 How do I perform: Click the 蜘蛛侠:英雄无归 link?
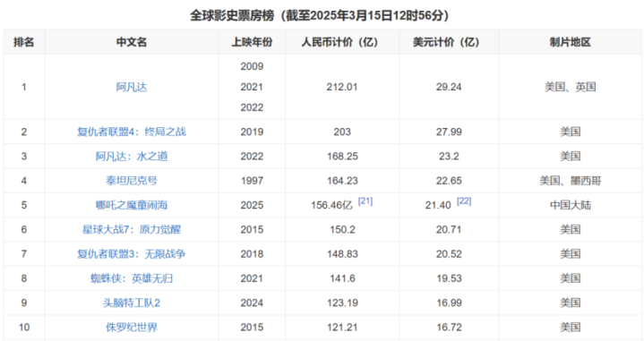point(132,278)
